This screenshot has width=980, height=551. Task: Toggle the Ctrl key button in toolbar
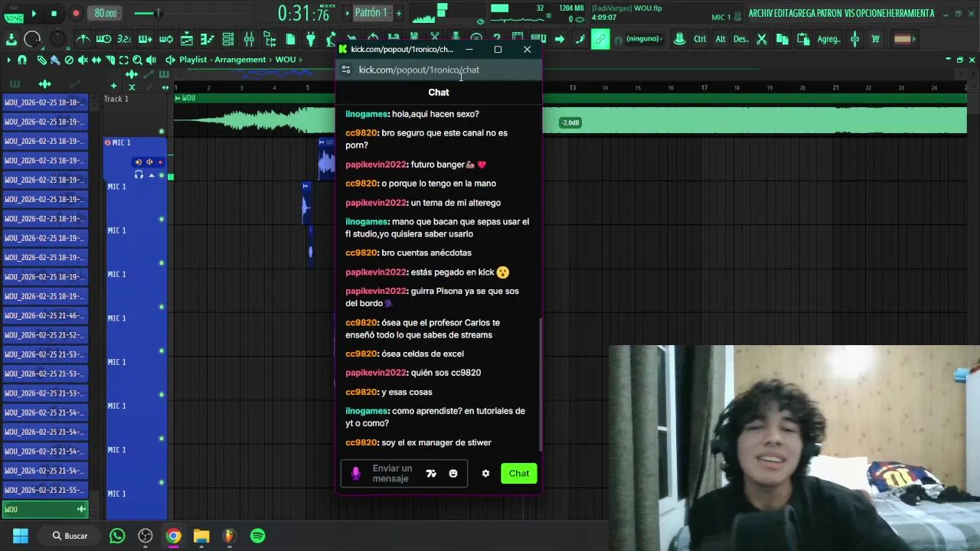(x=700, y=39)
